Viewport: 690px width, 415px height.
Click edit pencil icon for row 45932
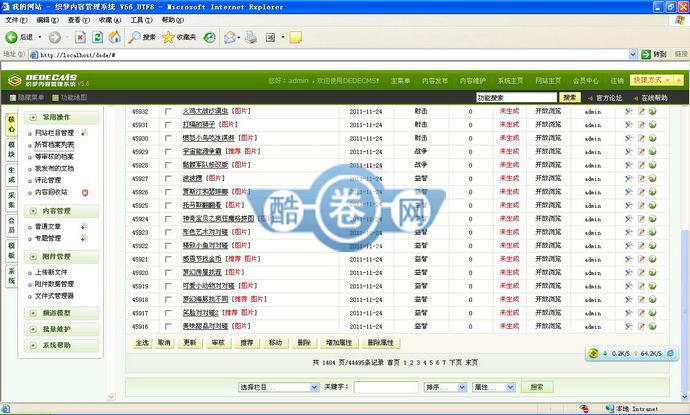[641, 111]
